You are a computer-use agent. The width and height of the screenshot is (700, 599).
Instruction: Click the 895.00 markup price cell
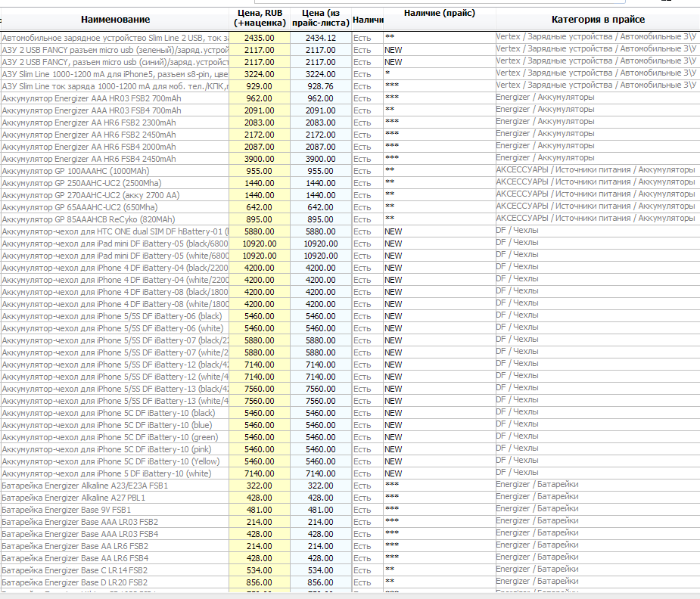(x=260, y=219)
